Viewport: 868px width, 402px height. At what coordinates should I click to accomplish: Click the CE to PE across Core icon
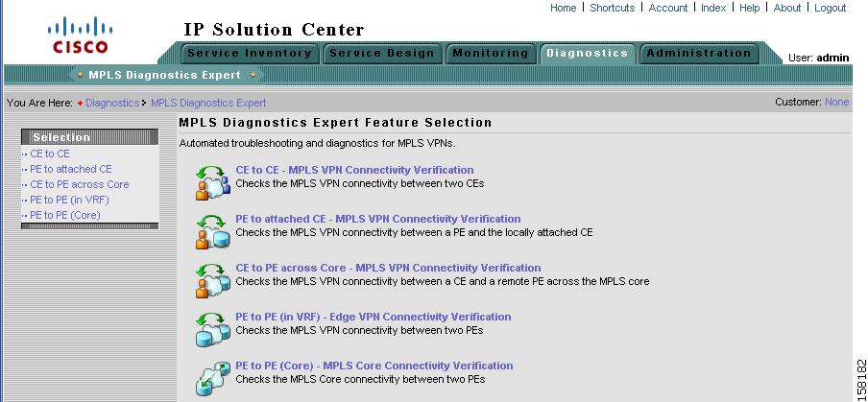(x=212, y=280)
